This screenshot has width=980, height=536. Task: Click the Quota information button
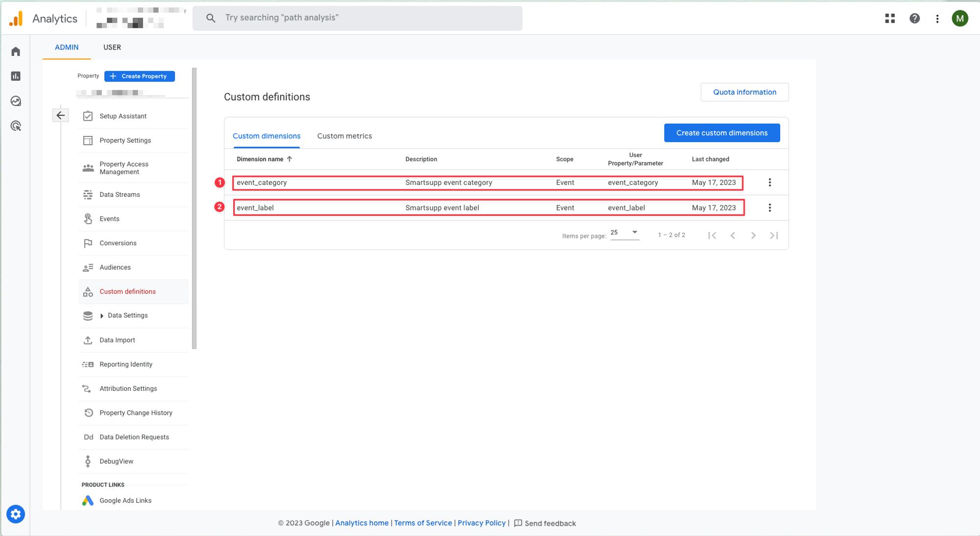pyautogui.click(x=744, y=92)
